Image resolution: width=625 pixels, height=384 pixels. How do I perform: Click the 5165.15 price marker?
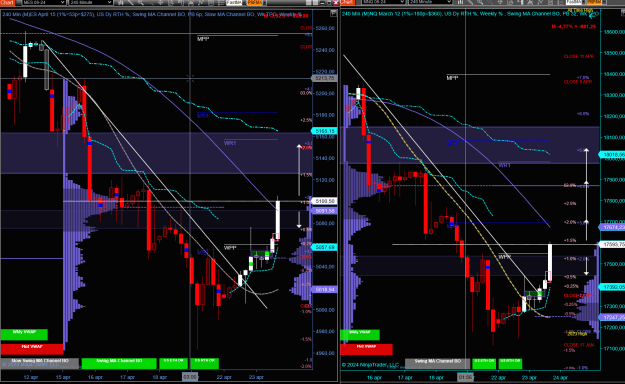point(324,131)
